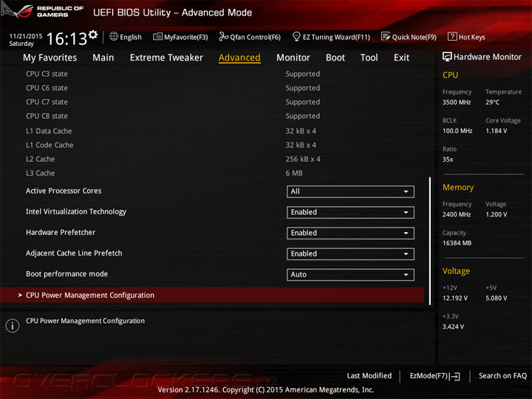Click the vertical scrollbar of settings list
Screen dimensions: 532x399
[x=430, y=241]
